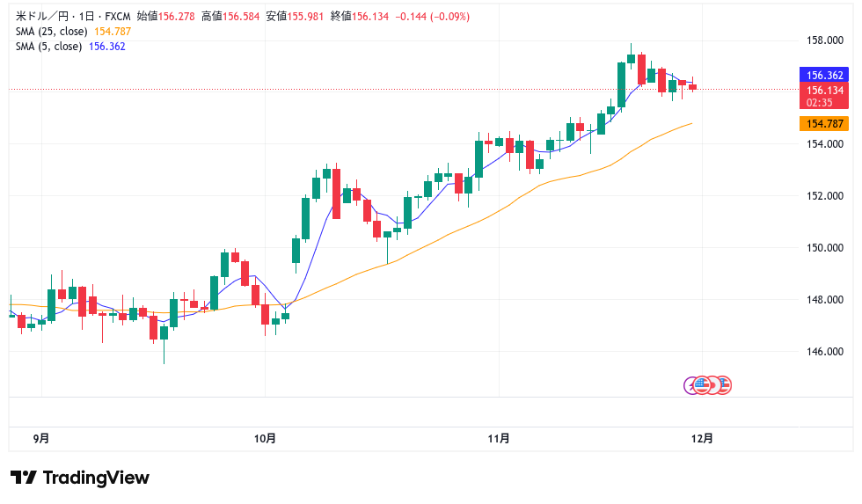Click the orange 154.787 price axis label
This screenshot has height=504, width=862.
(x=825, y=123)
